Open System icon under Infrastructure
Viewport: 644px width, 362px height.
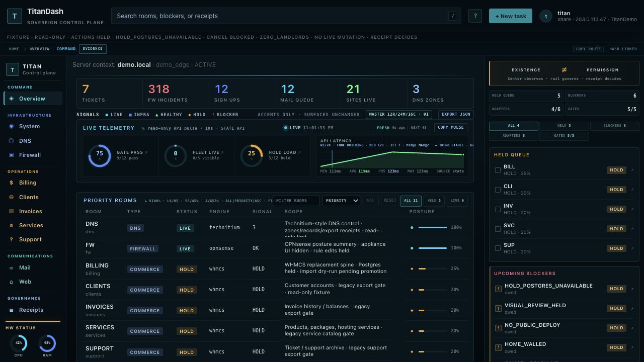coord(12,127)
